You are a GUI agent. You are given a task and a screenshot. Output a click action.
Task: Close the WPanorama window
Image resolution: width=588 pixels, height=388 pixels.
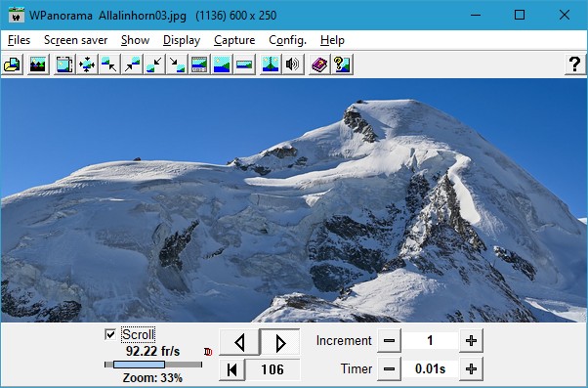tap(564, 15)
